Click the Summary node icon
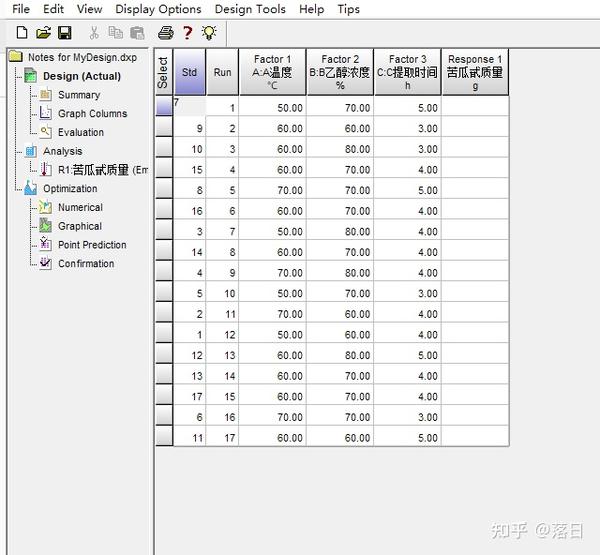This screenshot has height=555, width=600. tap(46, 94)
